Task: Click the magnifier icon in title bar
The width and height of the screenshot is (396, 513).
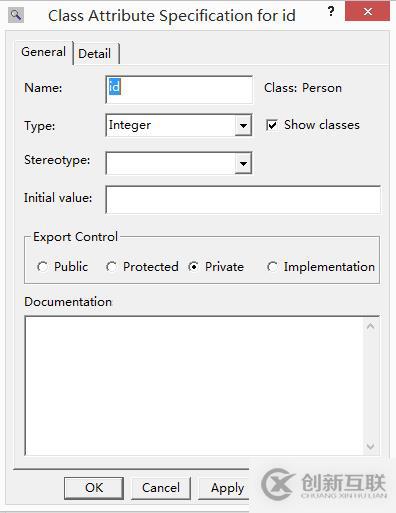Action: click(16, 15)
